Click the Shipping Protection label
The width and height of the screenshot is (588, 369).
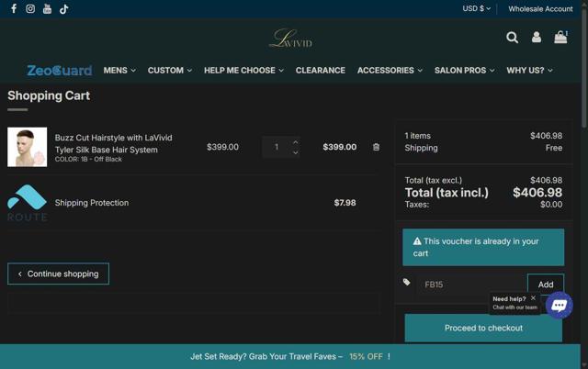pyautogui.click(x=92, y=203)
